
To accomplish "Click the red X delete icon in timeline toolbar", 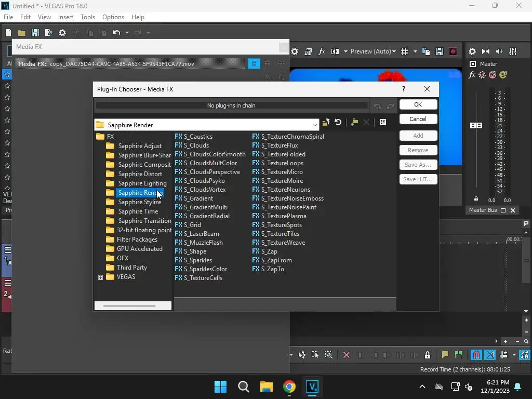I will [x=347, y=355].
